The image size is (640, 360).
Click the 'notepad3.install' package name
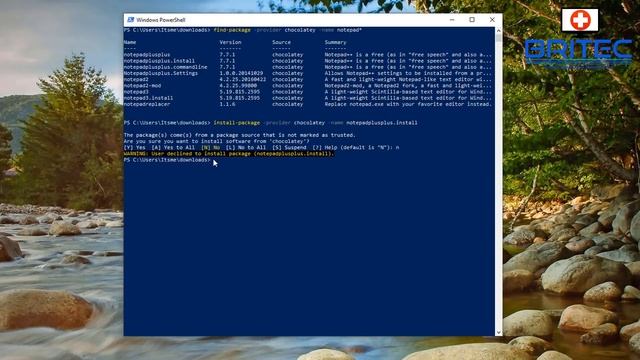148,98
